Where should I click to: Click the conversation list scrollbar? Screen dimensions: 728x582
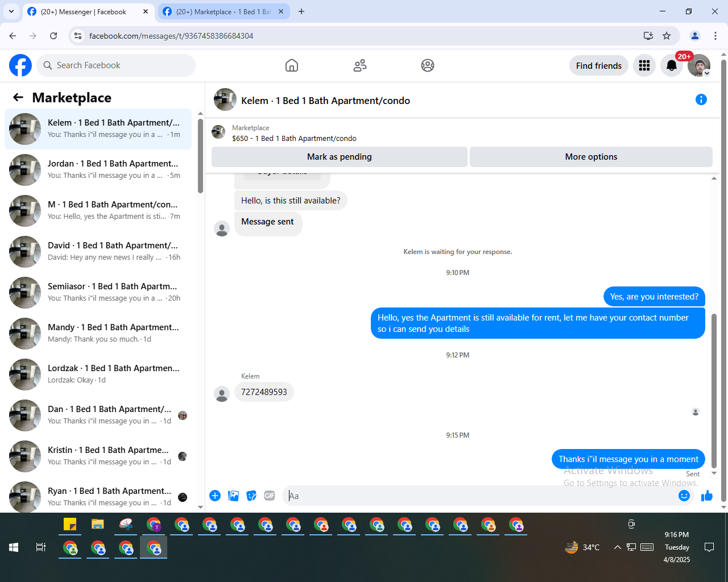pos(200,156)
